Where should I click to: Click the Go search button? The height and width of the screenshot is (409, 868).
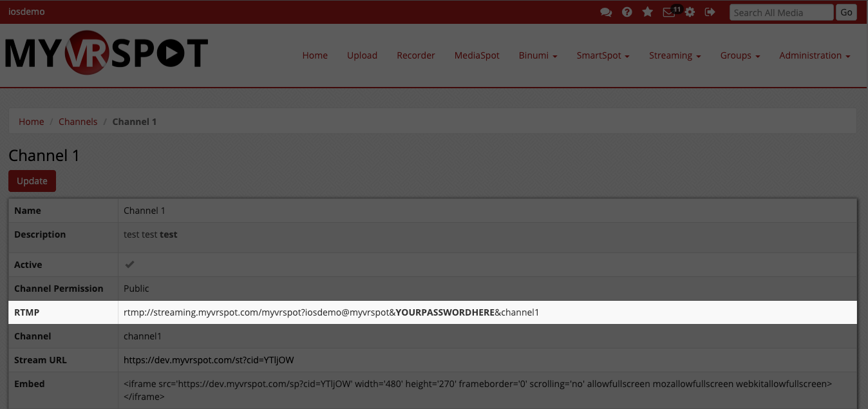pyautogui.click(x=846, y=12)
